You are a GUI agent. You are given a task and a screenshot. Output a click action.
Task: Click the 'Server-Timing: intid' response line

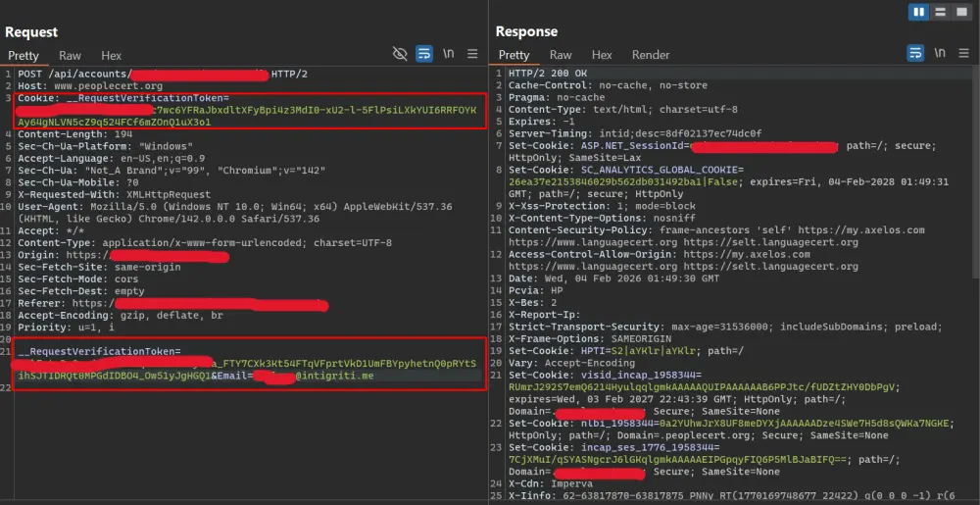point(635,133)
